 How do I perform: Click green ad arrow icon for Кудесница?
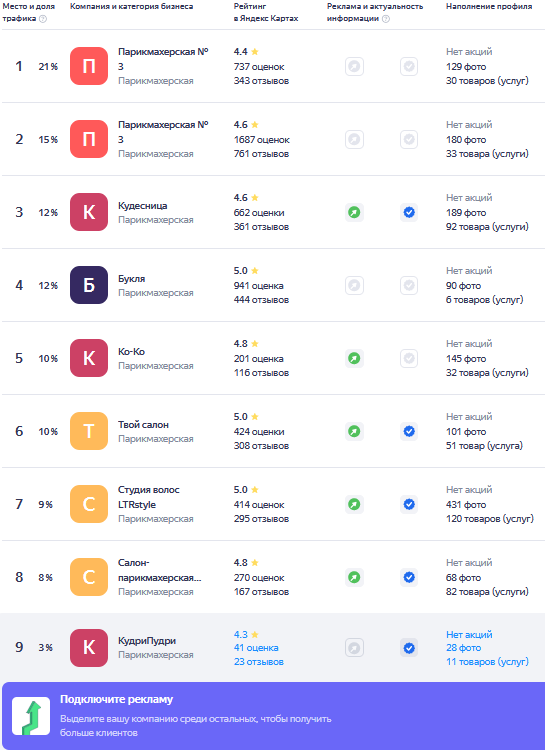[x=354, y=212]
